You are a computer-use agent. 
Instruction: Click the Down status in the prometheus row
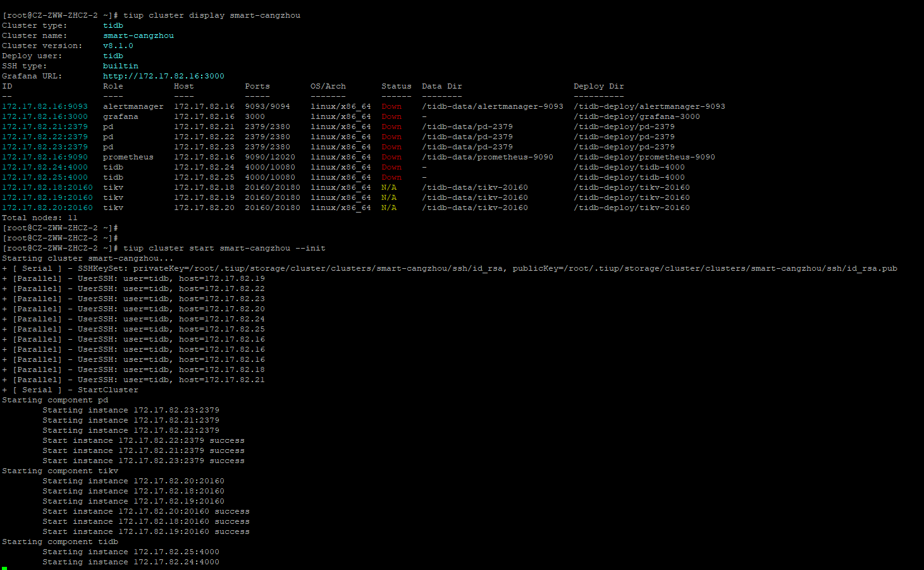[x=391, y=157]
